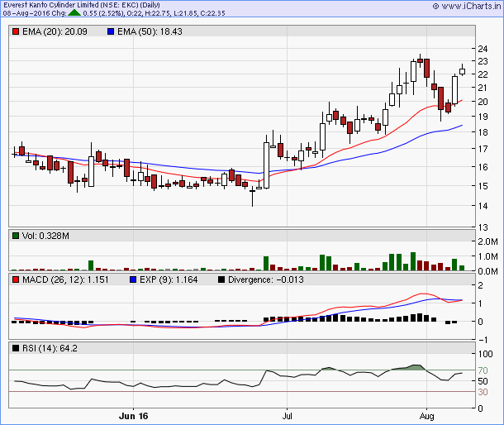The height and width of the screenshot is (425, 504).
Task: Click the RSI (14): 64.2 label
Action: [x=50, y=348]
